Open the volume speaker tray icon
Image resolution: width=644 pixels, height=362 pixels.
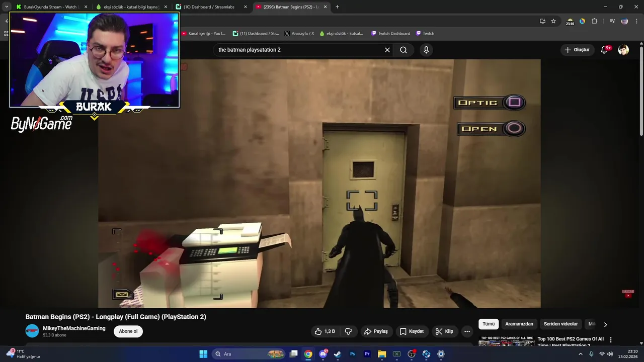click(x=610, y=354)
